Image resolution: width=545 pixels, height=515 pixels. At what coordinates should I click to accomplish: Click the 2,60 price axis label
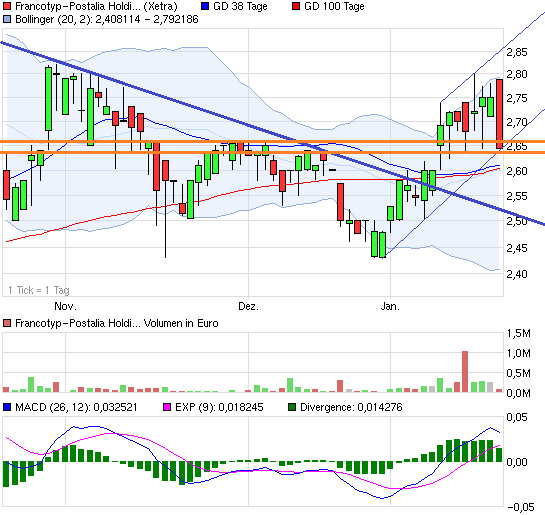click(517, 171)
